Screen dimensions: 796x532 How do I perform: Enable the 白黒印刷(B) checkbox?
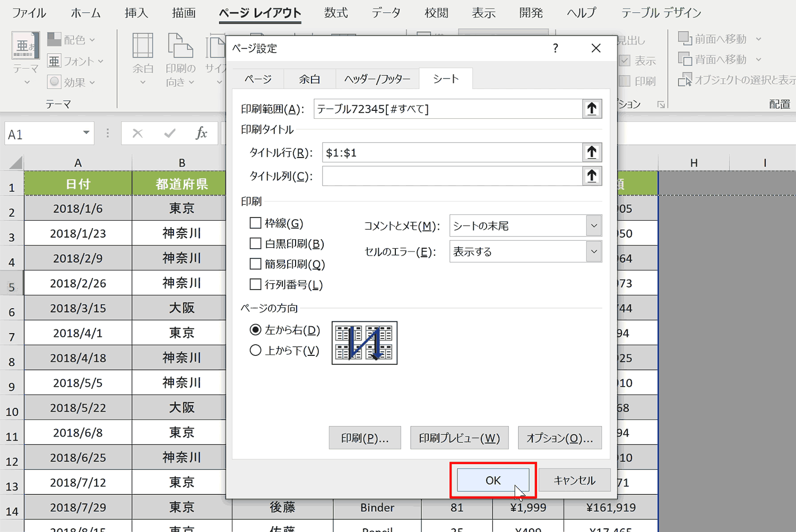[x=255, y=243]
